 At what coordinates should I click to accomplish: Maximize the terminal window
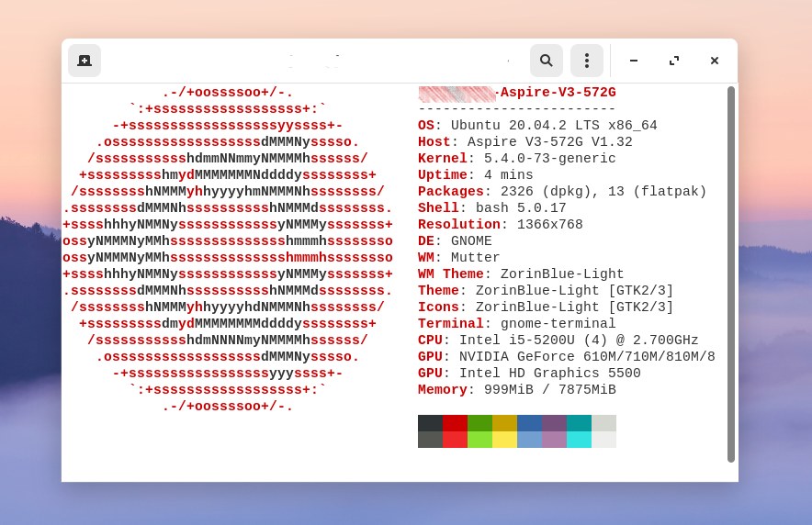coord(674,61)
